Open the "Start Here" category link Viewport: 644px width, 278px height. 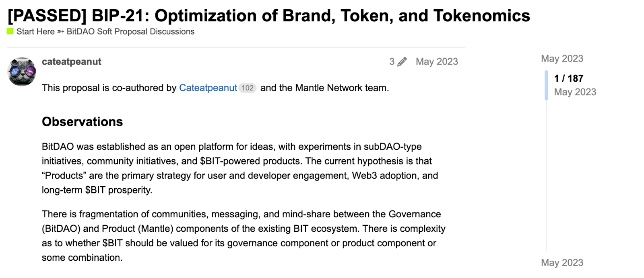point(35,32)
